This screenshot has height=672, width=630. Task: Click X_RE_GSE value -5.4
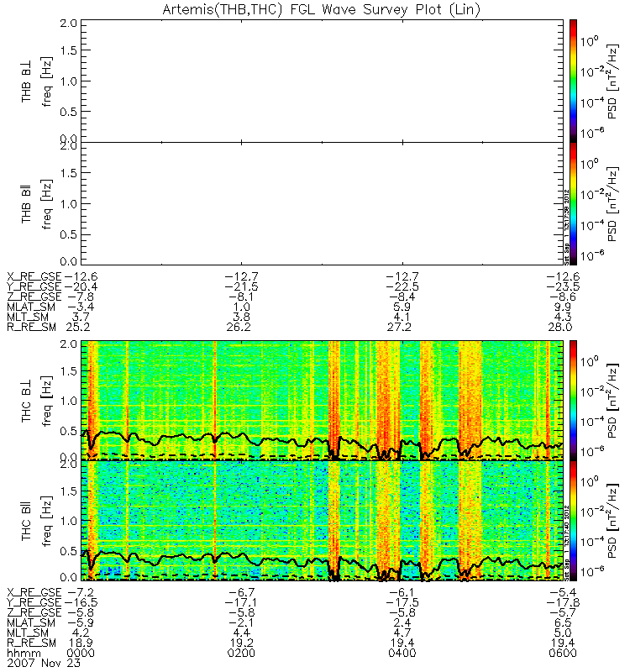click(563, 593)
